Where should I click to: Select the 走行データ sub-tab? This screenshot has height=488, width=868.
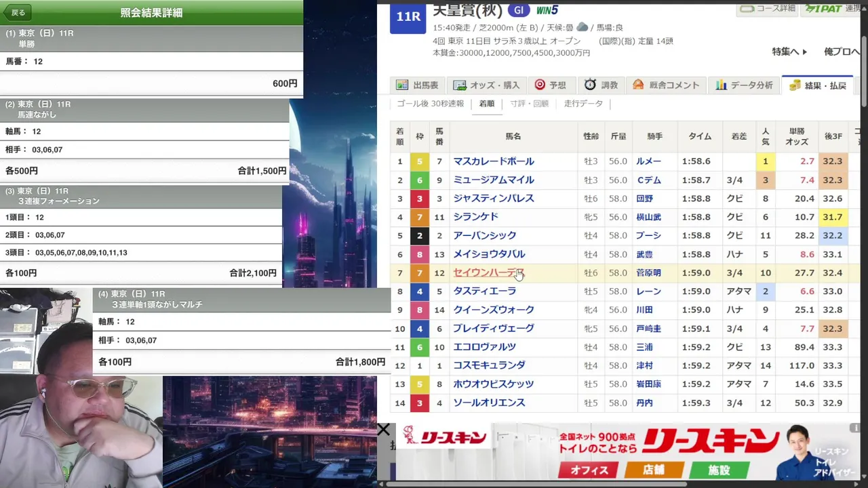(x=583, y=104)
